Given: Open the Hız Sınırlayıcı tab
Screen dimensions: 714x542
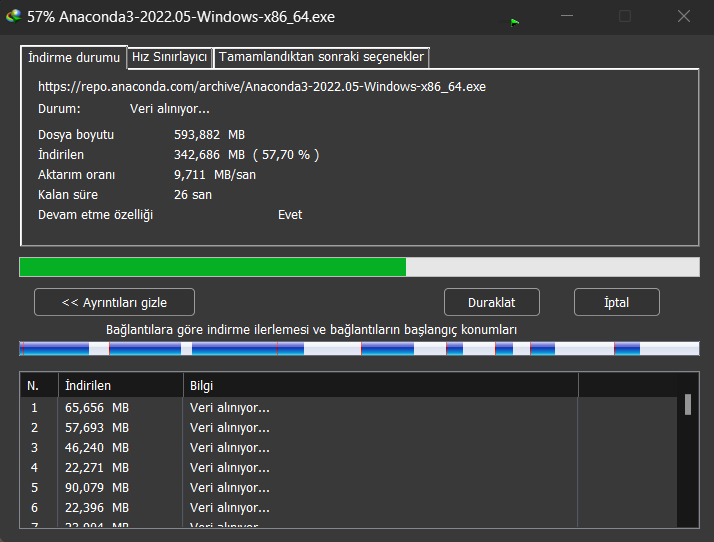Looking at the screenshot, I should [x=169, y=57].
